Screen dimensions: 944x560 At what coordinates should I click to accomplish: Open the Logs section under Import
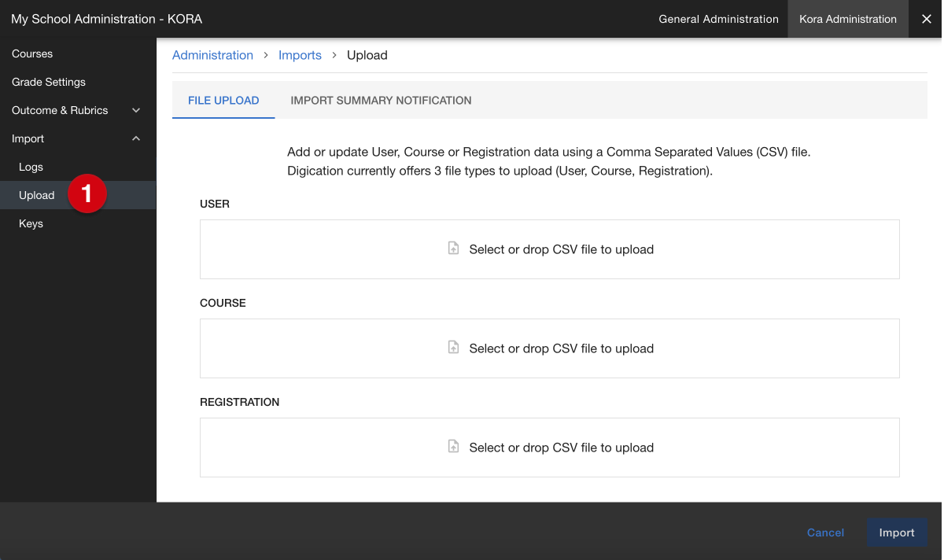coord(31,167)
